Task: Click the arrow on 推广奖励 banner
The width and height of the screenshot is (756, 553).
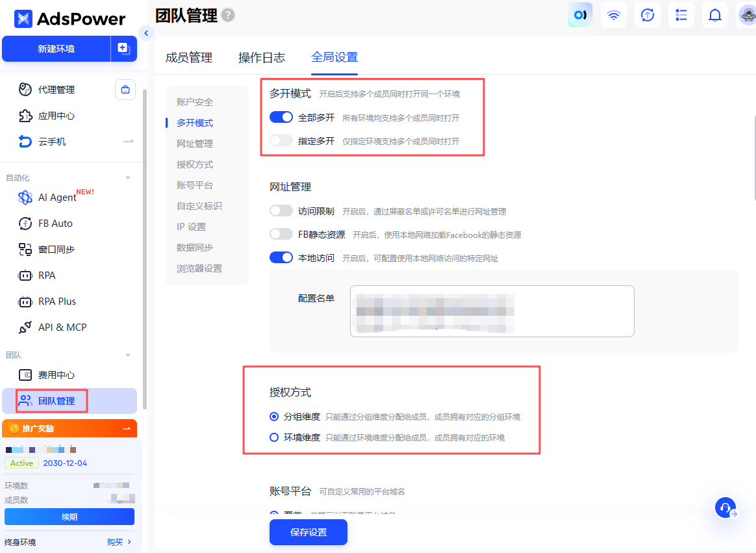Action: [x=127, y=428]
